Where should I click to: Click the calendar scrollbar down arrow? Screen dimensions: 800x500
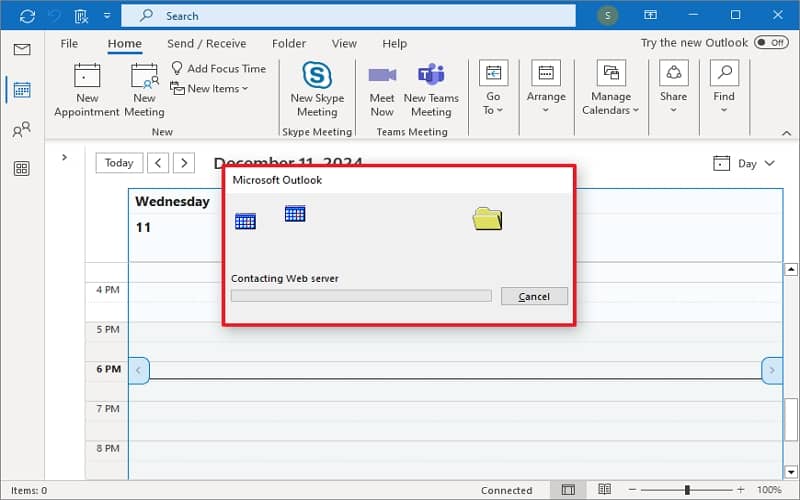(x=791, y=472)
